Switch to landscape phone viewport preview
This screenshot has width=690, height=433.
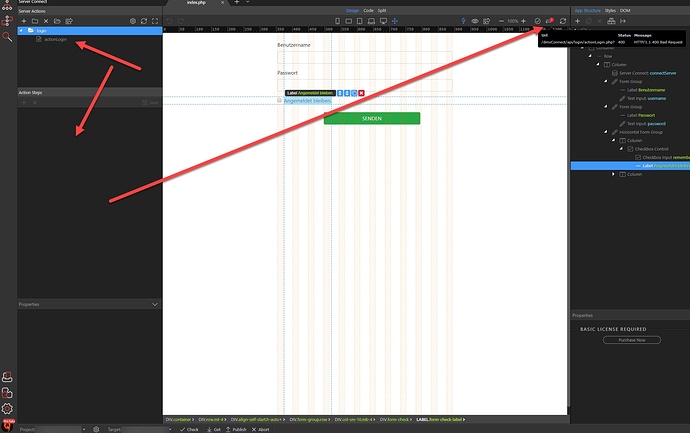[349, 21]
